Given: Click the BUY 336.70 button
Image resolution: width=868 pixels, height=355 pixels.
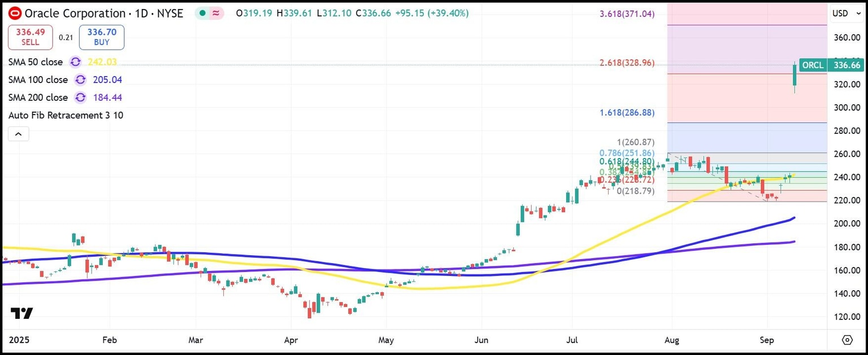Looking at the screenshot, I should [101, 37].
